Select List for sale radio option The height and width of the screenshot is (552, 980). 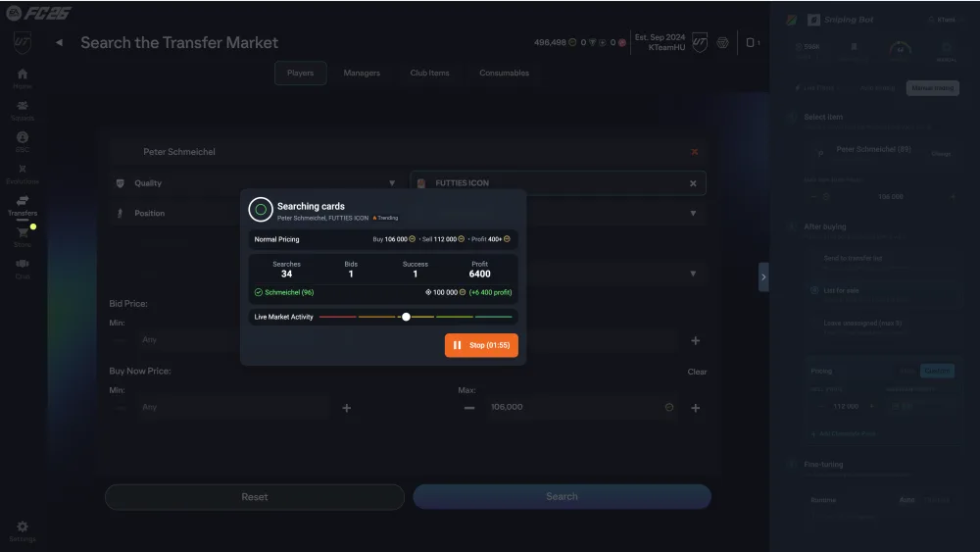coord(814,290)
